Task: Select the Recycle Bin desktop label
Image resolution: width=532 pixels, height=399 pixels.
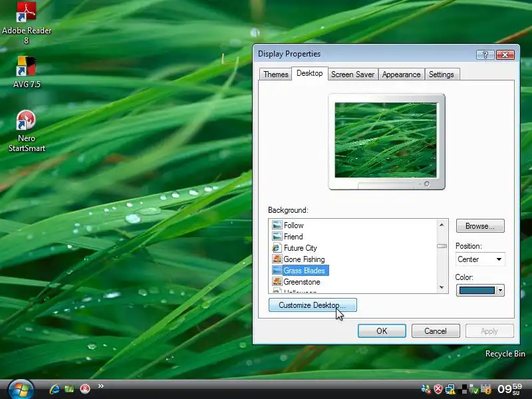Action: pos(505,354)
